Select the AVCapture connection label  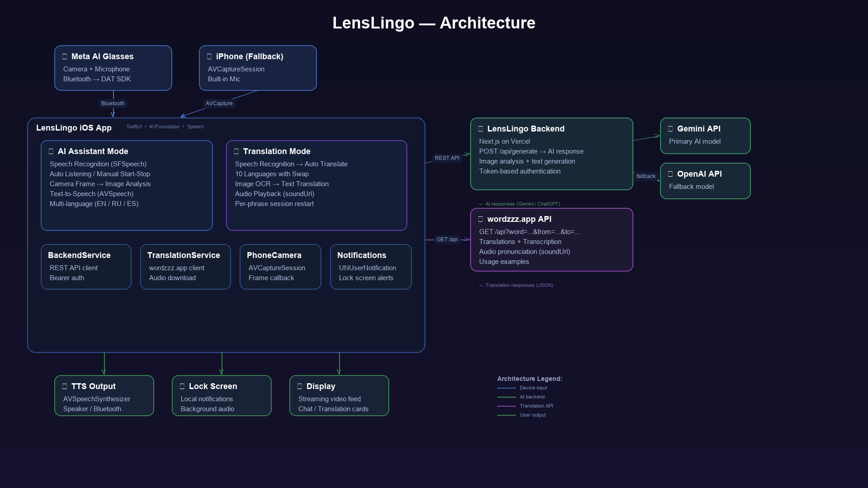(219, 103)
